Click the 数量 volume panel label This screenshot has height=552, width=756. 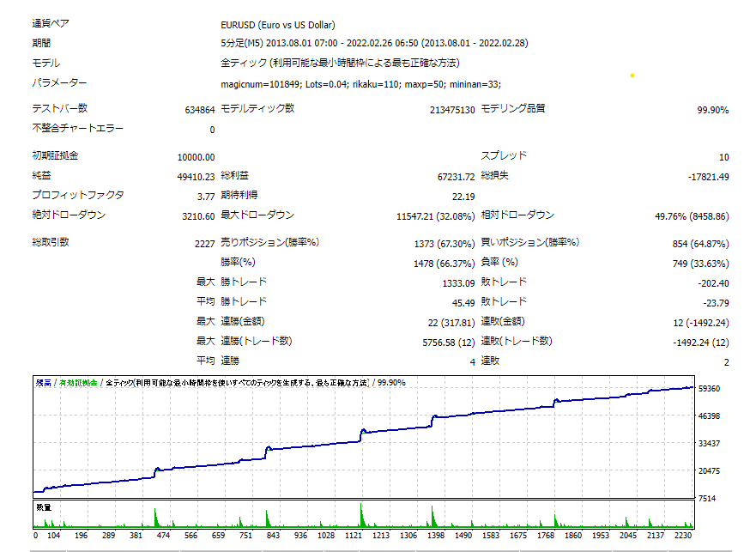coord(44,507)
